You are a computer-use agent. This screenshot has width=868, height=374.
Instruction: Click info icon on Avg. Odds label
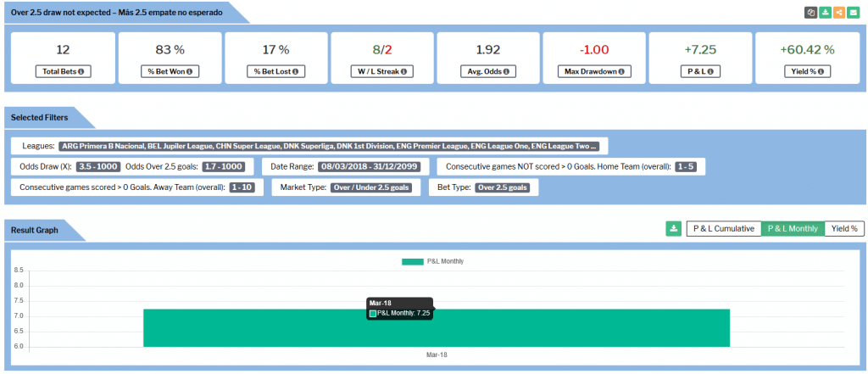506,72
